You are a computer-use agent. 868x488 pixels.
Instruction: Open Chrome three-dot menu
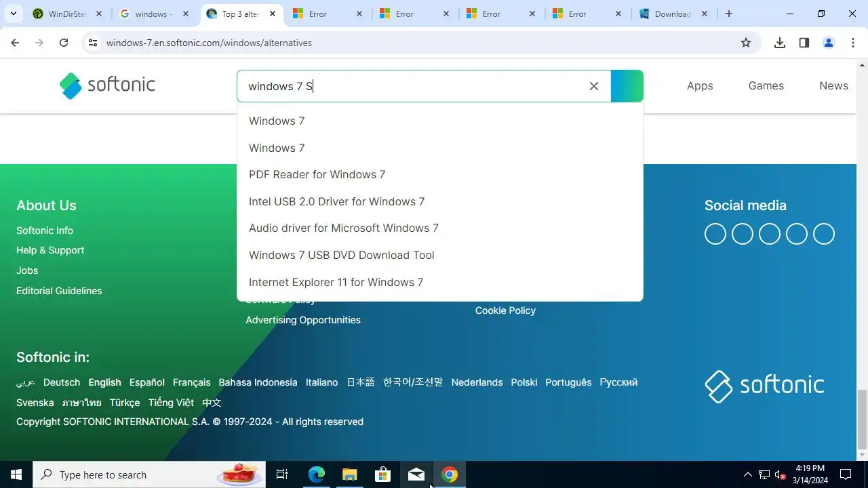click(853, 43)
